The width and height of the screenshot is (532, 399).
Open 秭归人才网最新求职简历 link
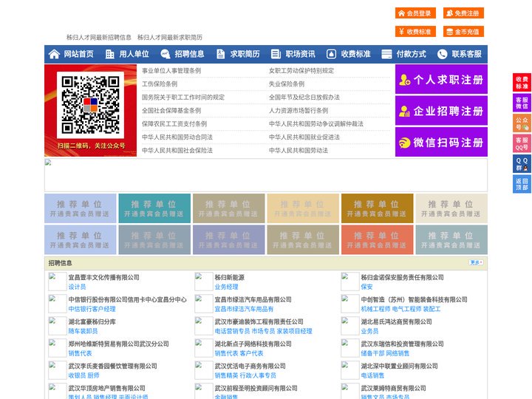[170, 38]
